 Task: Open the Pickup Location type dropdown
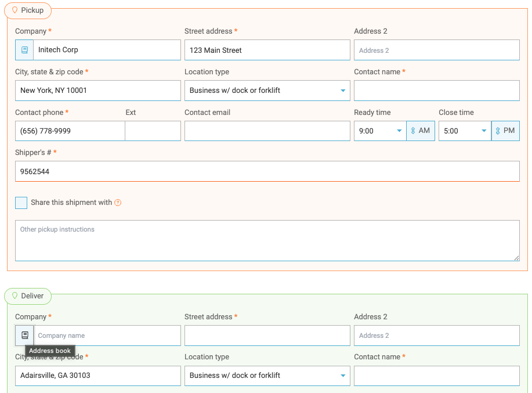(343, 91)
